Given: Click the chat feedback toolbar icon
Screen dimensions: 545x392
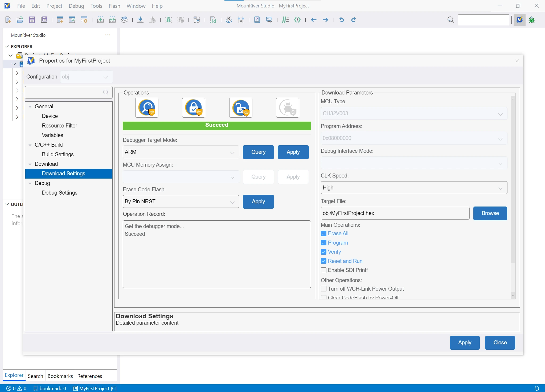Looking at the screenshot, I should 269,20.
